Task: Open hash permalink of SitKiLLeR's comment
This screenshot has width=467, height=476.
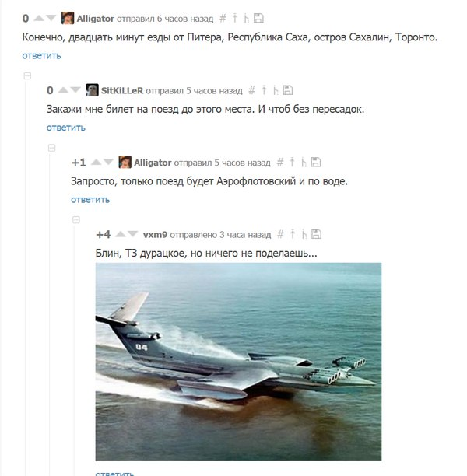Action: pos(251,90)
